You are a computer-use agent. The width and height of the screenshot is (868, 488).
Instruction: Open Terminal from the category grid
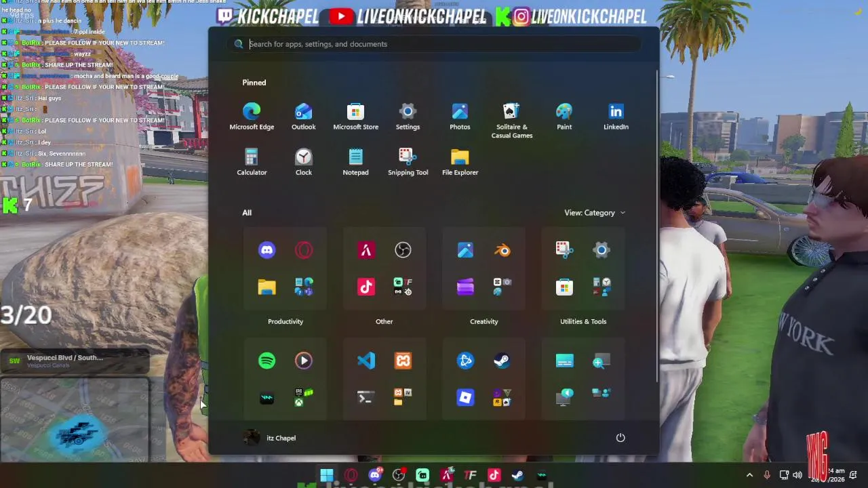click(366, 397)
